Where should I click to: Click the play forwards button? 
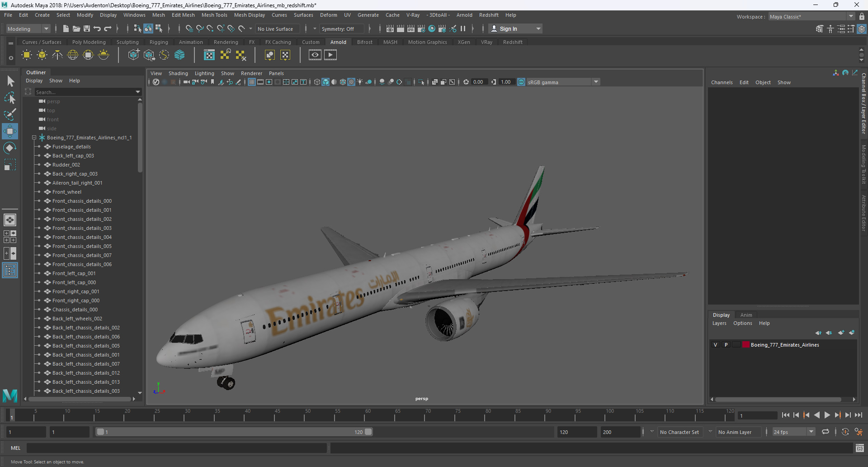[827, 415]
